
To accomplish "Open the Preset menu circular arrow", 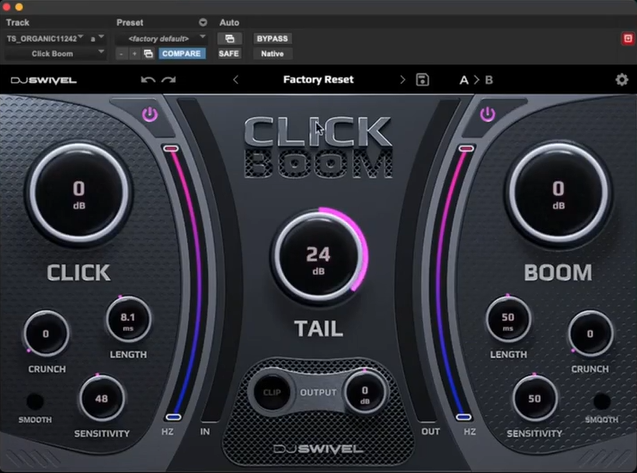I will point(203,22).
